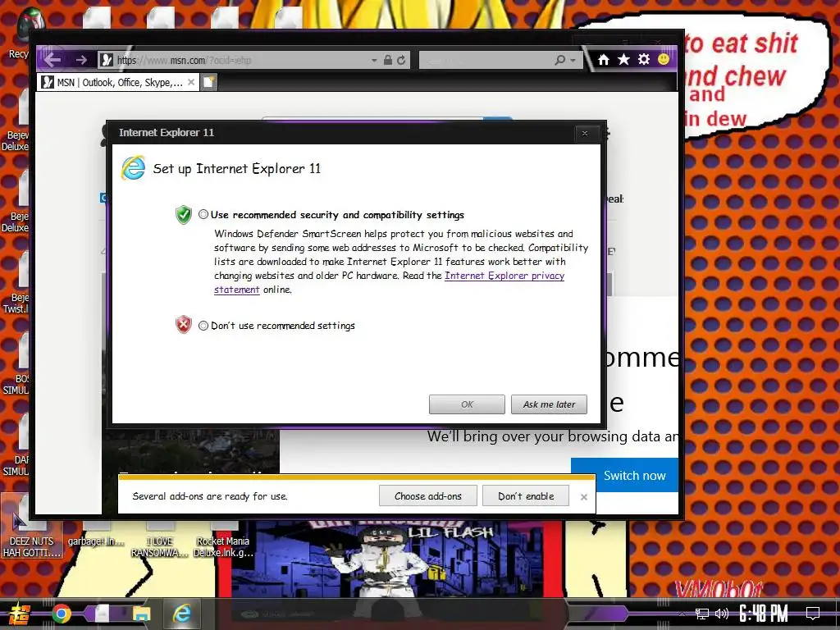Close the Internet Explorer 11 setup dialog

click(584, 134)
